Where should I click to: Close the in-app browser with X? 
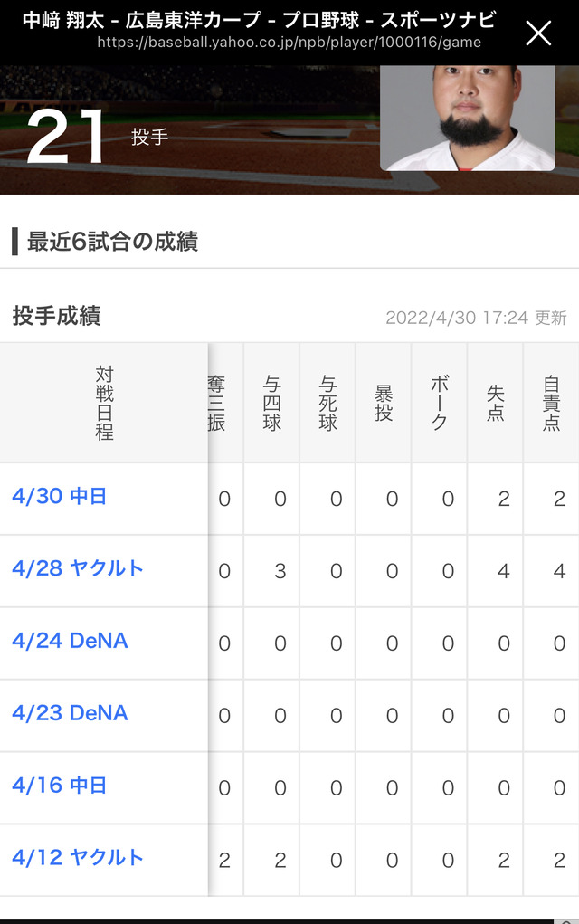[x=538, y=33]
